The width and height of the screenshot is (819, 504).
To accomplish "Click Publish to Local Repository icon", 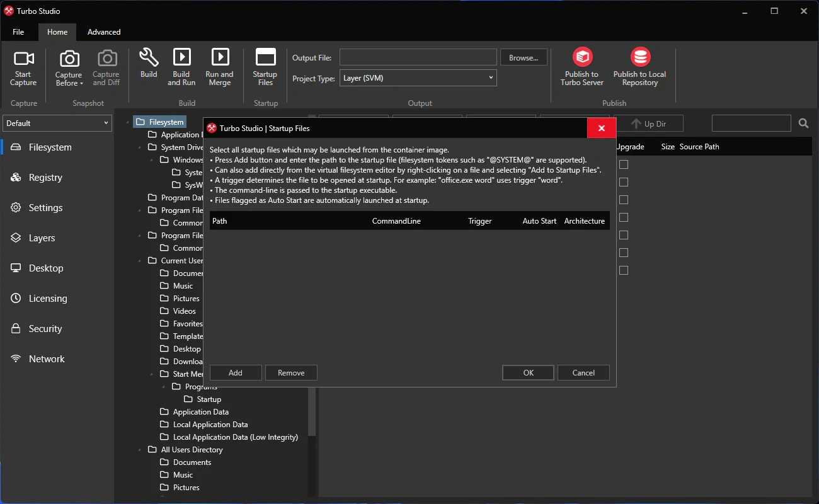I will (x=640, y=58).
